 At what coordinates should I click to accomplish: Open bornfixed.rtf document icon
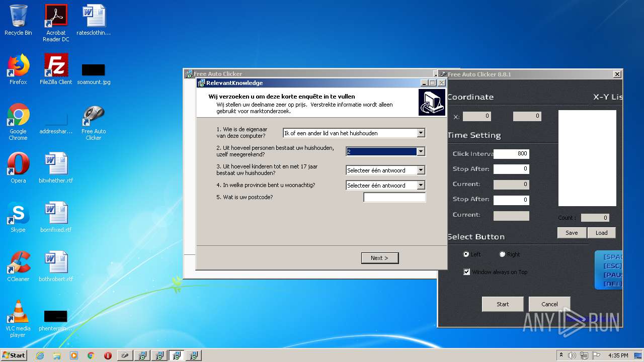point(56,217)
